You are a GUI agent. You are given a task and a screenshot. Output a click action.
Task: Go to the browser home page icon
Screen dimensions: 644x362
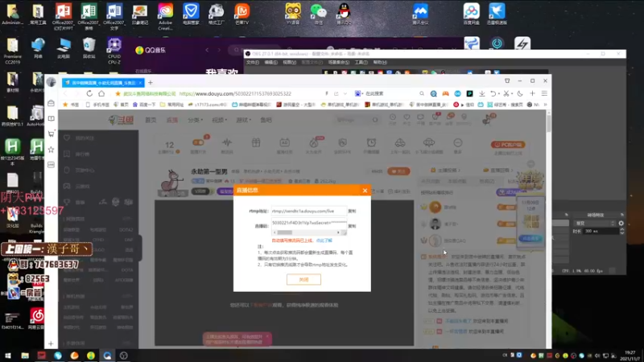coord(101,93)
